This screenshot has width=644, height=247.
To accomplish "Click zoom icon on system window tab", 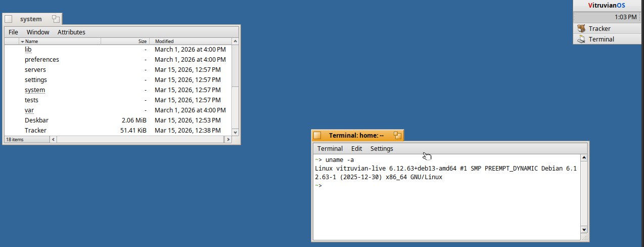I will (x=56, y=19).
